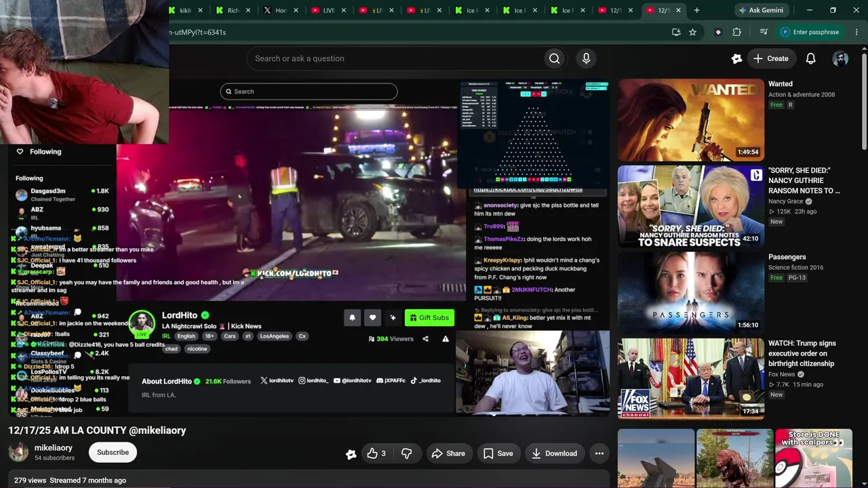Switch to the kikii Kick tab
The width and height of the screenshot is (868, 488).
tap(185, 10)
